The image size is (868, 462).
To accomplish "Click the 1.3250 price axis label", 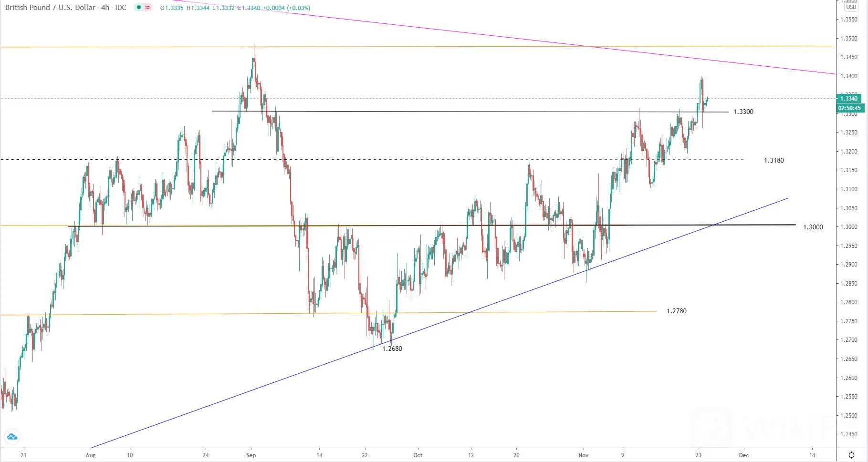I will click(849, 133).
